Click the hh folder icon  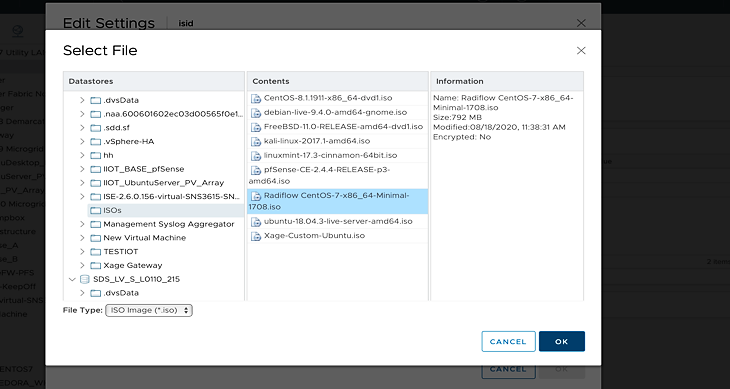pyautogui.click(x=95, y=155)
